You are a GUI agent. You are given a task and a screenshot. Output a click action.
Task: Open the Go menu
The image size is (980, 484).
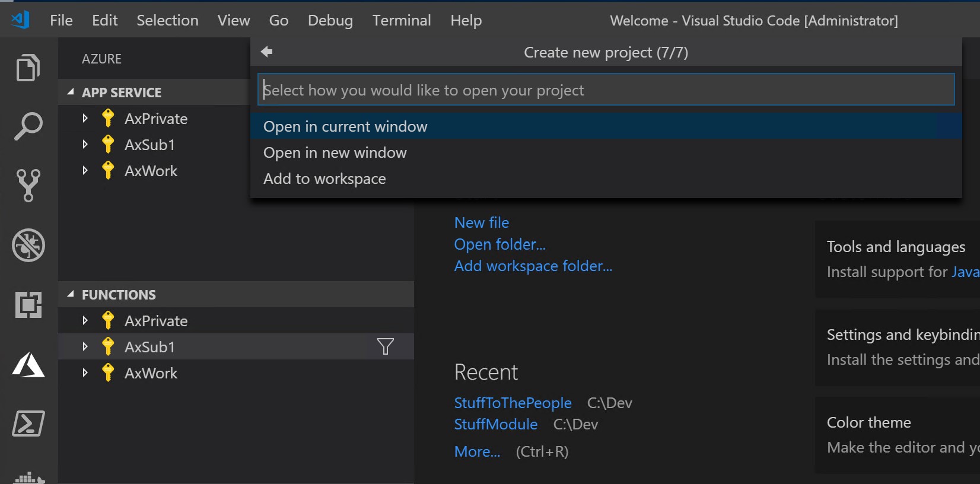(279, 20)
